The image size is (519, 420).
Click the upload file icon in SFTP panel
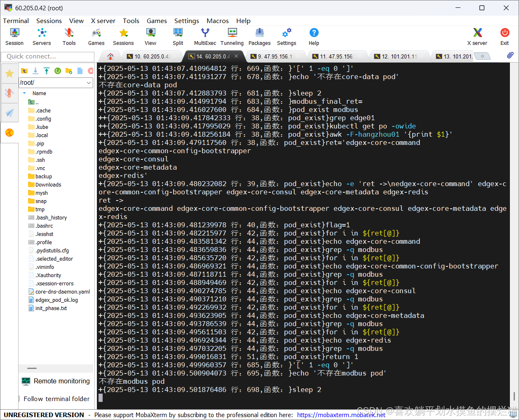tap(47, 71)
